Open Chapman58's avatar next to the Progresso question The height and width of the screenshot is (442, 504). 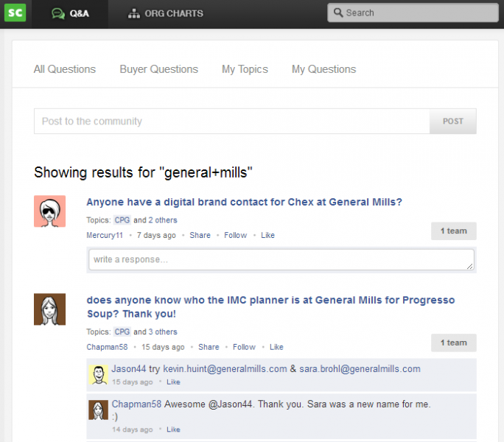click(50, 309)
